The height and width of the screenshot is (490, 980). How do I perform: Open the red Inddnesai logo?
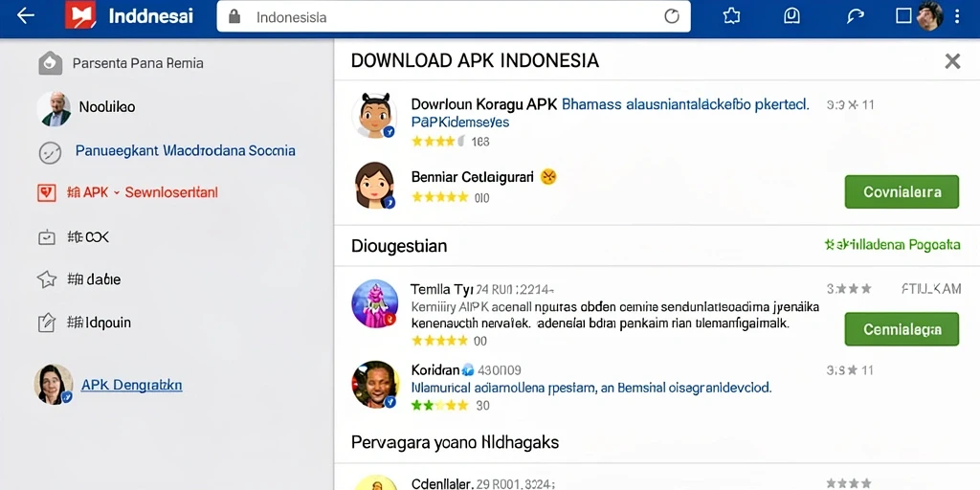[80, 15]
